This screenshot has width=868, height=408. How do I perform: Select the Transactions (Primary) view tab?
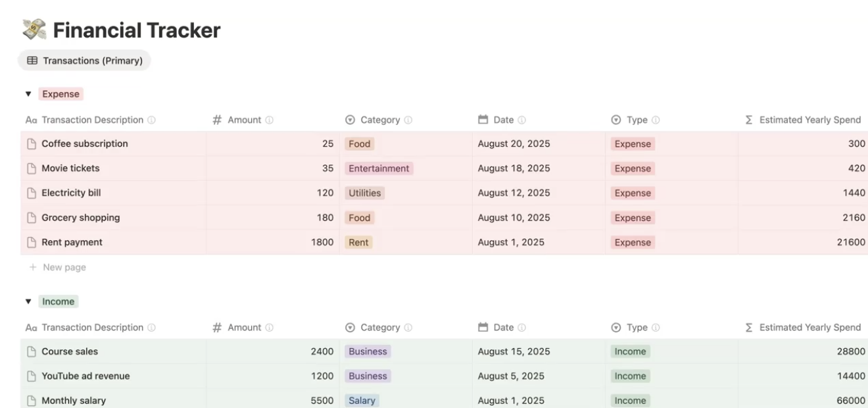tap(85, 61)
